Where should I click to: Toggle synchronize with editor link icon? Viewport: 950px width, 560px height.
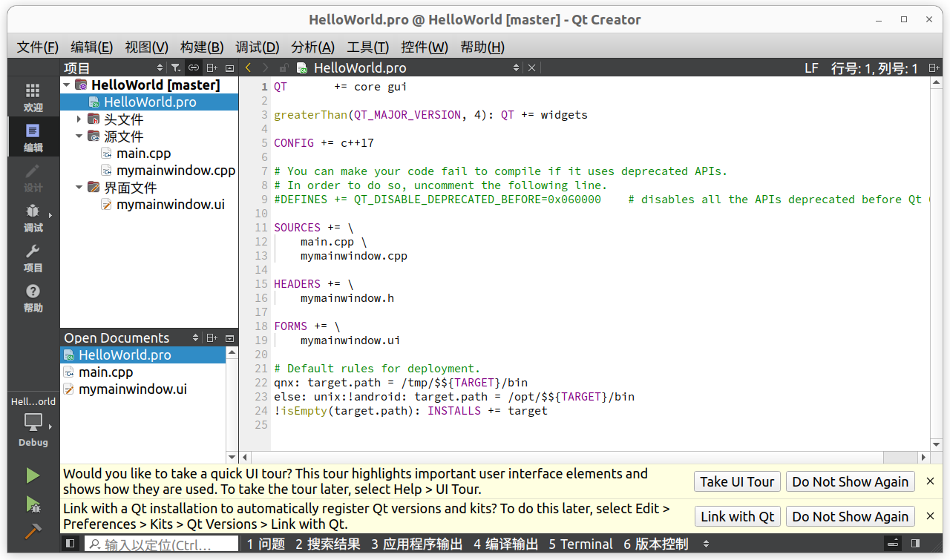(x=193, y=67)
